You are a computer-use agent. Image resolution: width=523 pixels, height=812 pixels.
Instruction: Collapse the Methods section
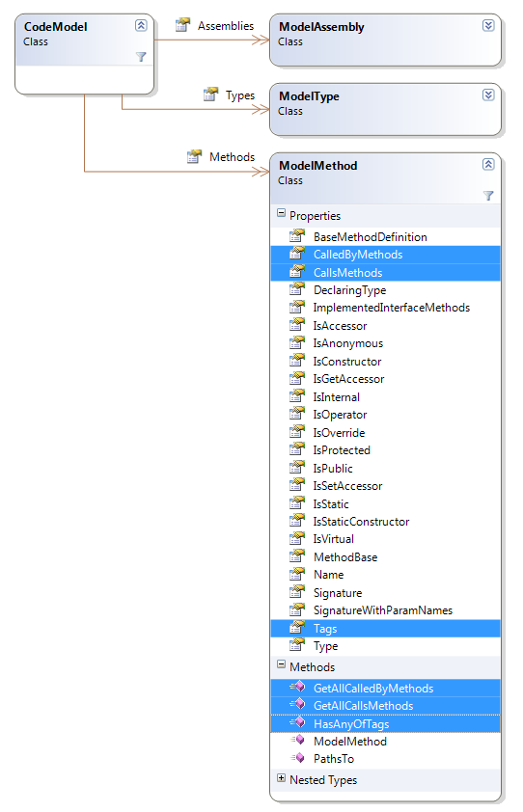click(x=282, y=664)
